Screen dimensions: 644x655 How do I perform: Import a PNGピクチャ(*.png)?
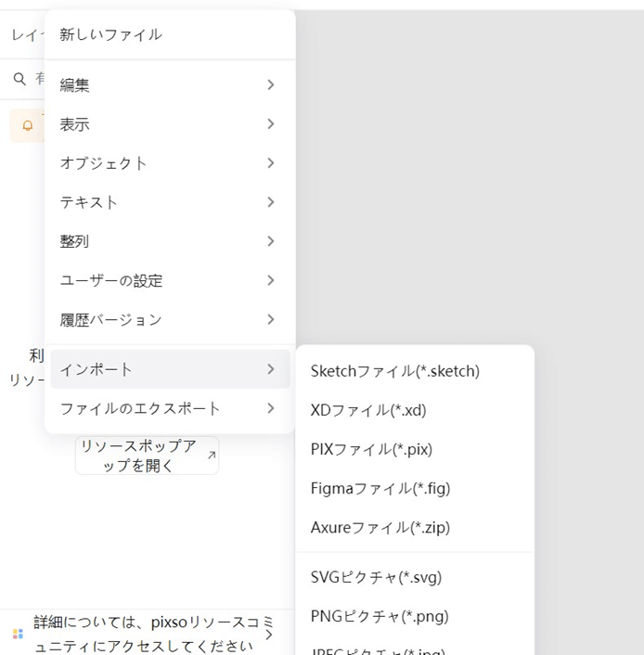pos(415,616)
